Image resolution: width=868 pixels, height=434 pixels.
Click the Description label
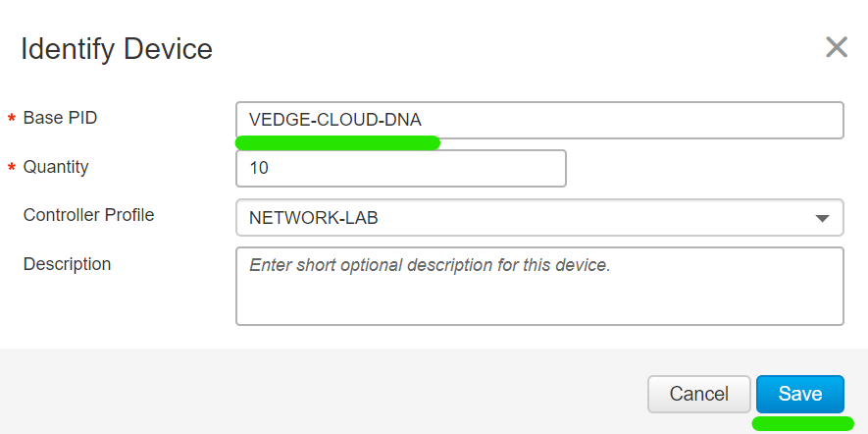click(x=67, y=264)
